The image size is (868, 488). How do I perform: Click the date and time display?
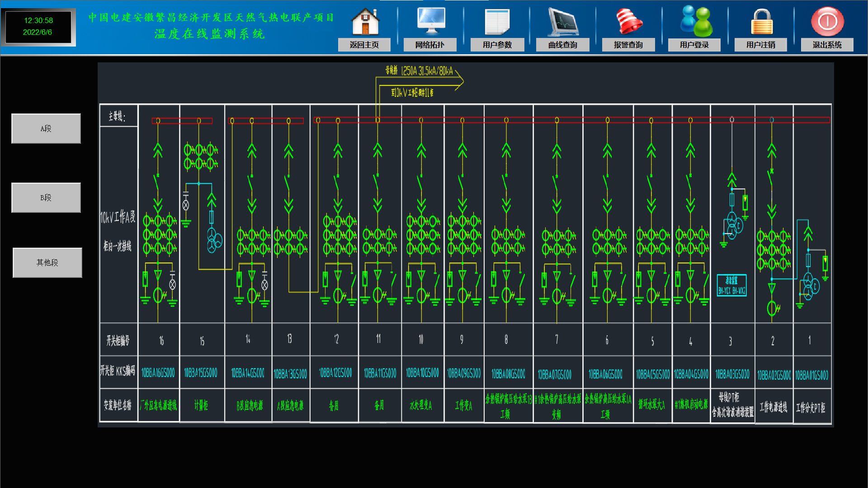(x=38, y=26)
